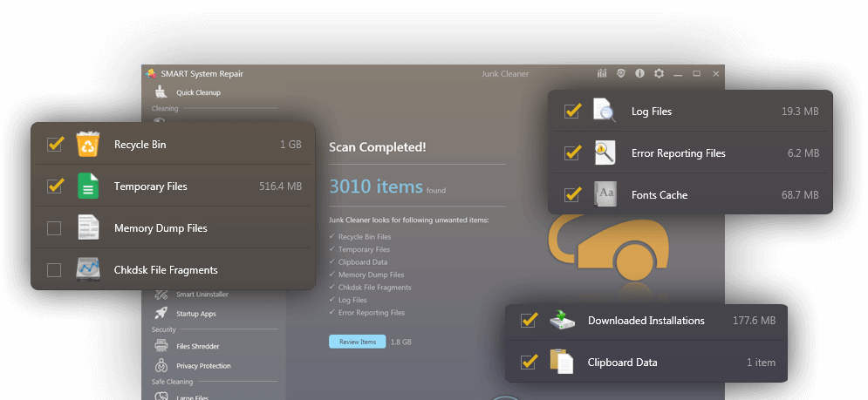Uncheck the Log Files checkbox
Screen dimensions: 868x400
(x=572, y=112)
